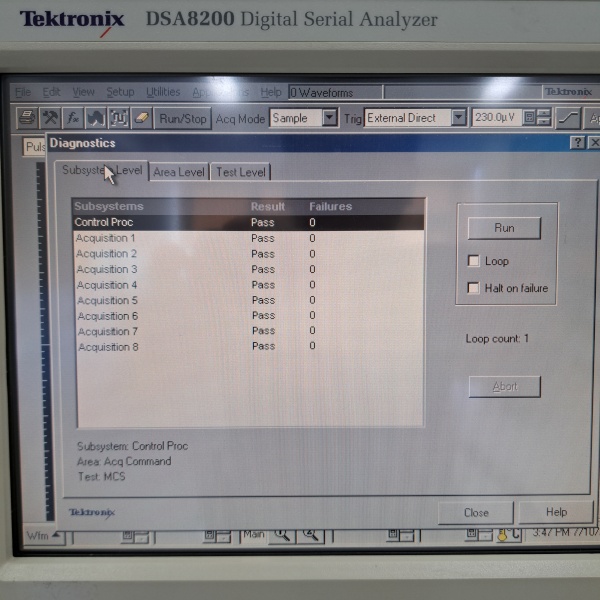Click the Test: MCS status text
The width and height of the screenshot is (600, 600).
coord(101,476)
